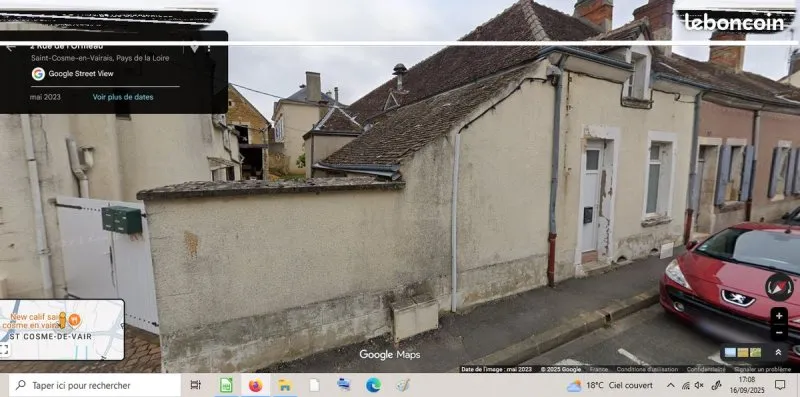Click 'Date de l'image : mai 2023' text
The width and height of the screenshot is (800, 397).
(496, 369)
